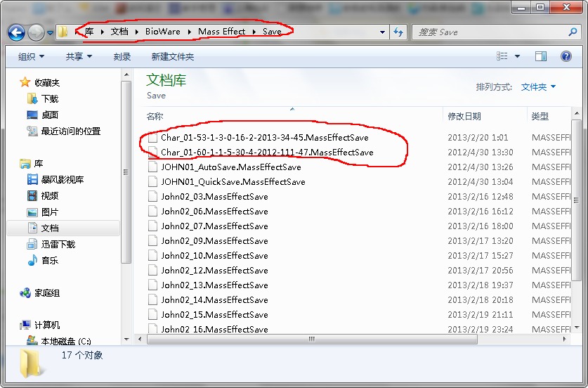Screen dimensions: 588x388
Task: Toggle the preview pane icon
Action: (541, 56)
